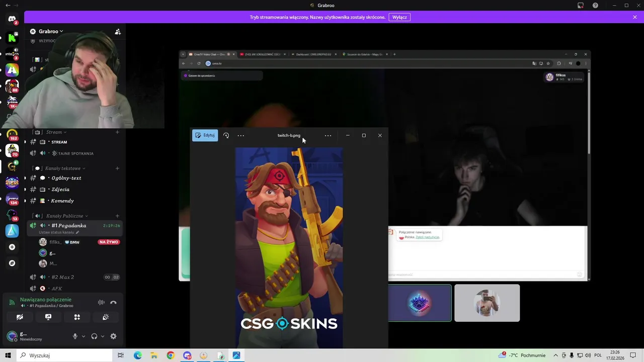Add channel to Kanały tekstowe category

pyautogui.click(x=117, y=168)
